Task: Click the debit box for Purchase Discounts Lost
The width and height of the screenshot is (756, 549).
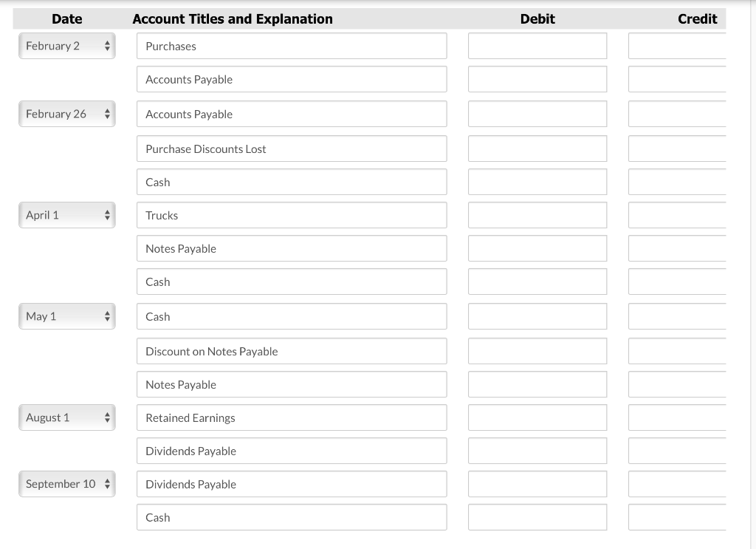Action: click(x=537, y=149)
